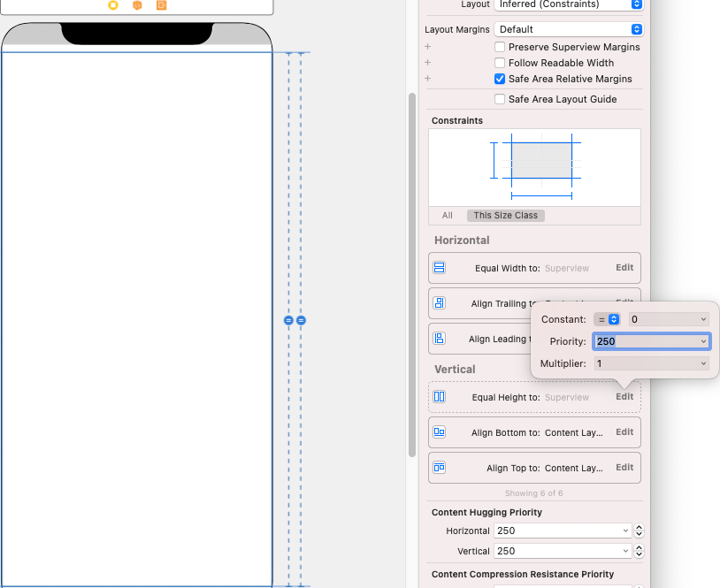Edit the Equal Width to Superview constraint
The image size is (720, 588).
[624, 268]
